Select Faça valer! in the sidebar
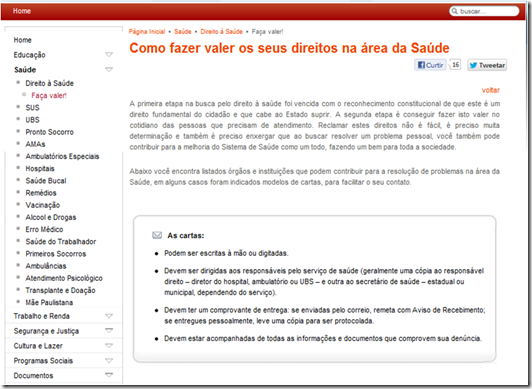This screenshot has height=389, width=532. tap(49, 96)
